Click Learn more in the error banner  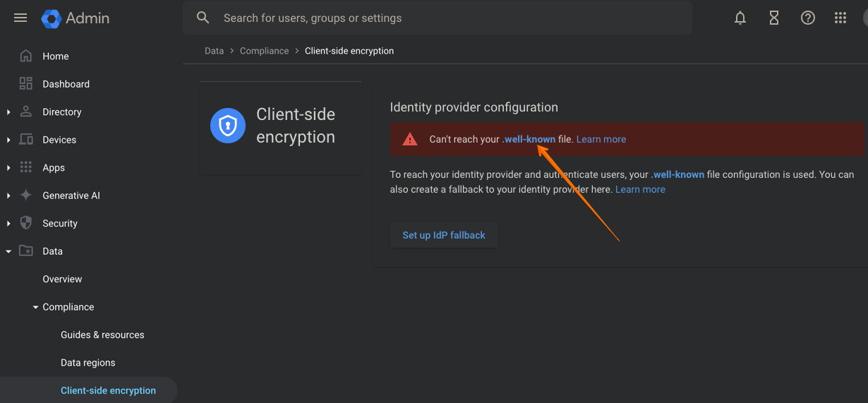tap(601, 139)
